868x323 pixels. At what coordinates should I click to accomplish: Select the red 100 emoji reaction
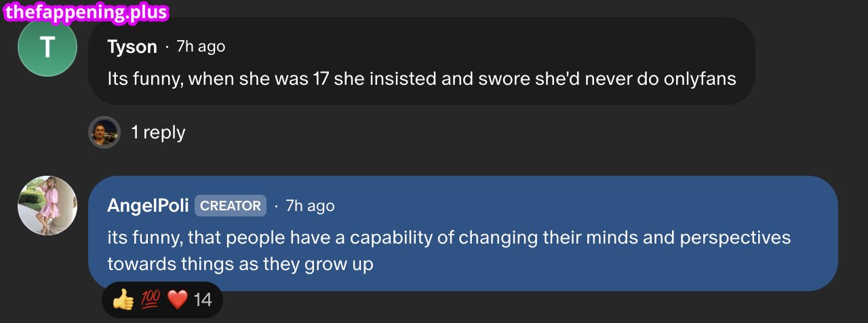click(x=150, y=299)
